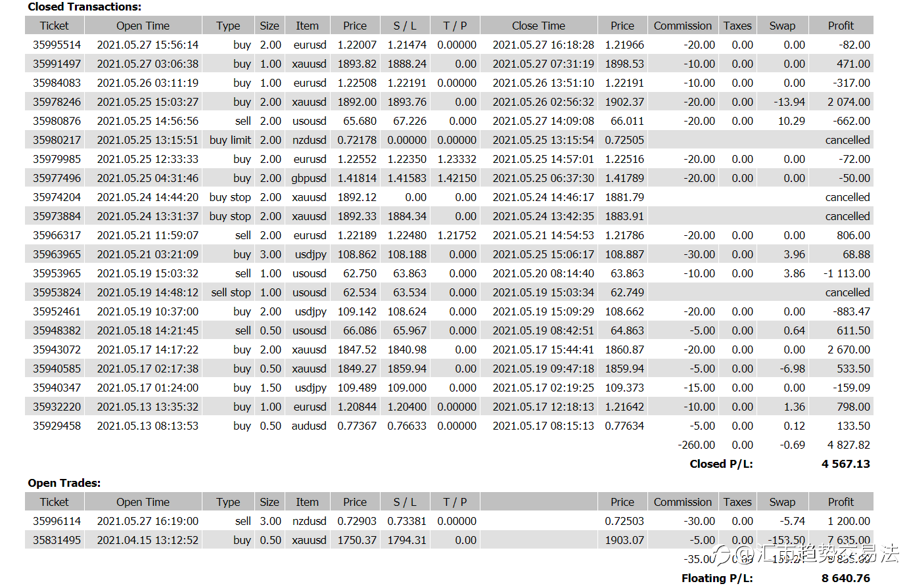Click the open trade price 1903.07

(624, 540)
